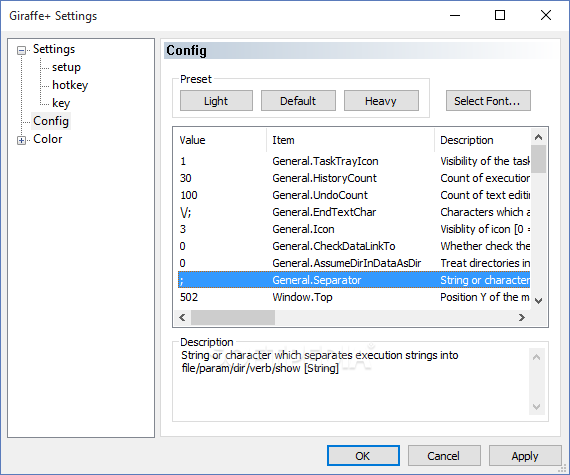Collapse the Settings tree node
570x475 pixels.
coord(21,50)
